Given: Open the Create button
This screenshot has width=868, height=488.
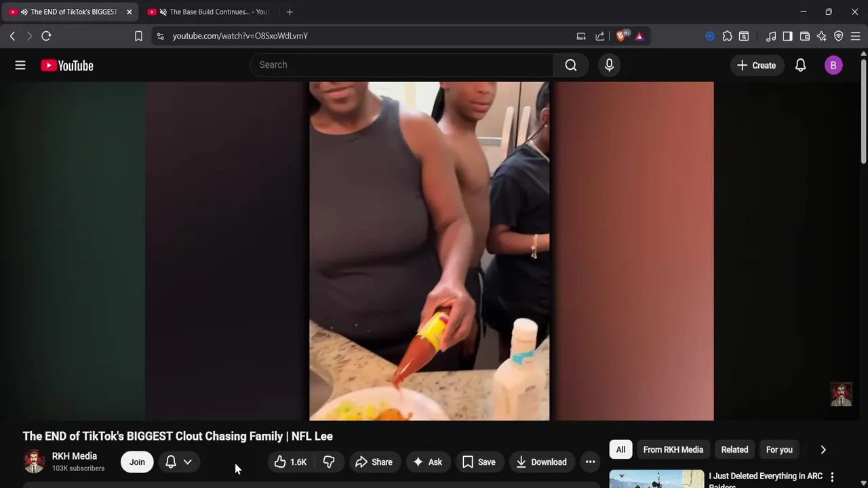Looking at the screenshot, I should tap(757, 65).
